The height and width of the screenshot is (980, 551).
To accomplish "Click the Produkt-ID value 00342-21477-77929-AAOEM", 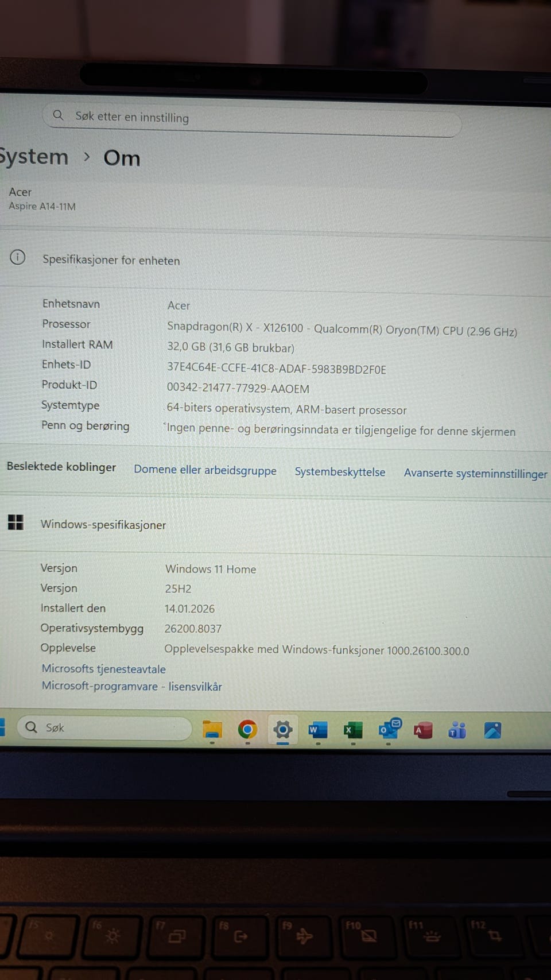I will point(238,388).
